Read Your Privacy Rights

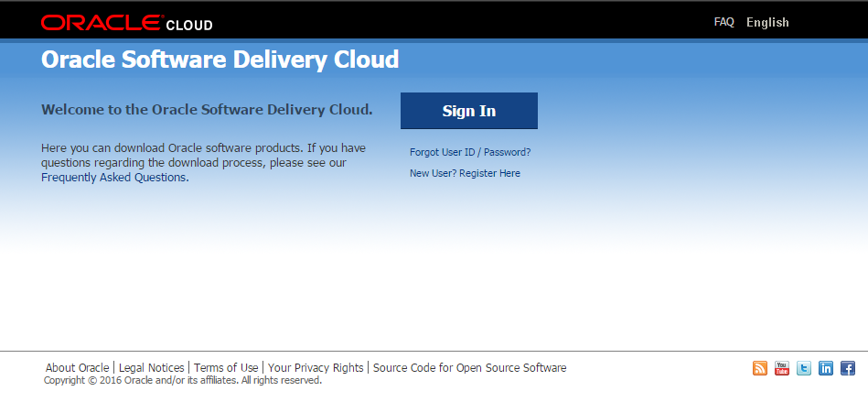pyautogui.click(x=316, y=368)
